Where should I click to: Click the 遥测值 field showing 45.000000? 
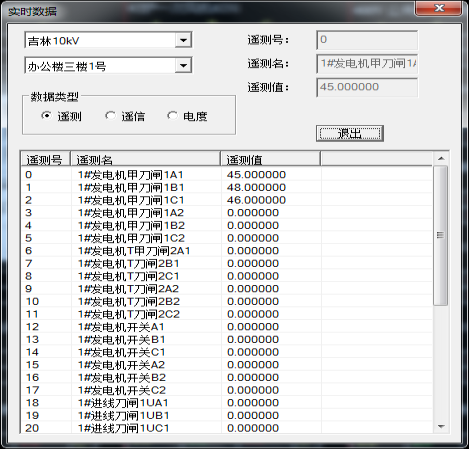(x=367, y=87)
